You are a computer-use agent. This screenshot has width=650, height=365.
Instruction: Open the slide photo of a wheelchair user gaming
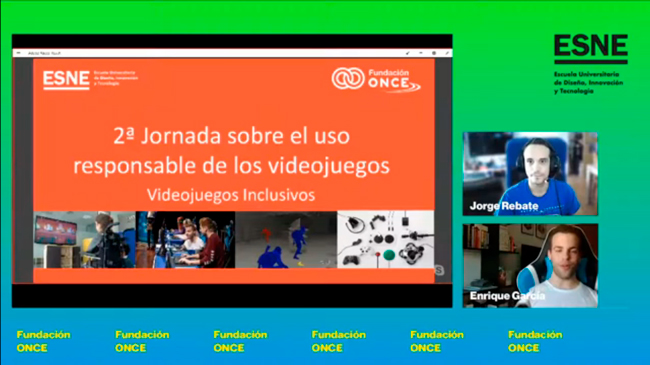point(85,240)
